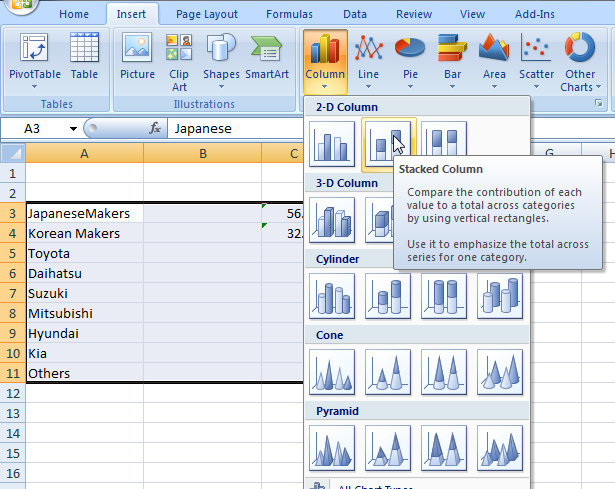The height and width of the screenshot is (489, 615).
Task: Select column A header
Action: click(84, 153)
